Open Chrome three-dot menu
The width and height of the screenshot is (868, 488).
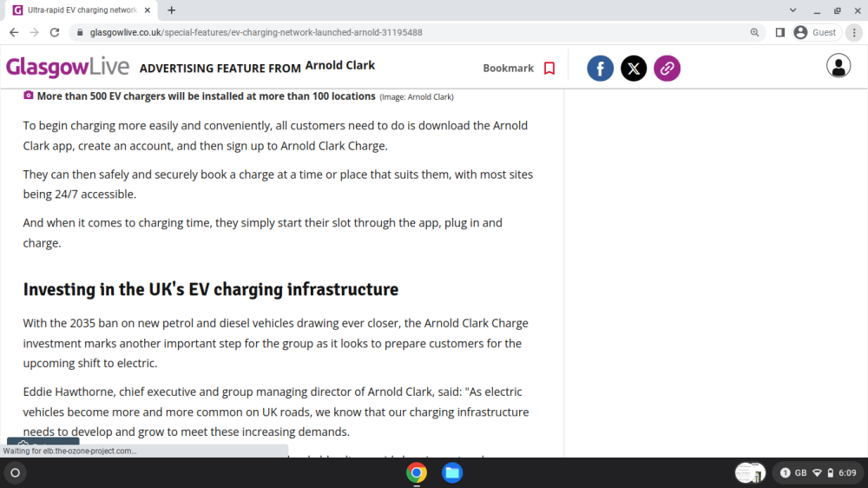tap(854, 33)
